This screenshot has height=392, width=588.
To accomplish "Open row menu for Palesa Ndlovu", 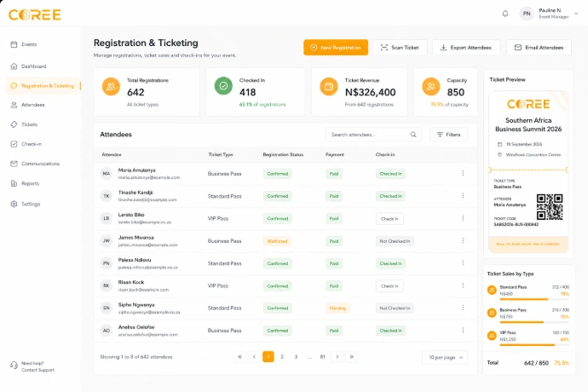I will [x=463, y=263].
